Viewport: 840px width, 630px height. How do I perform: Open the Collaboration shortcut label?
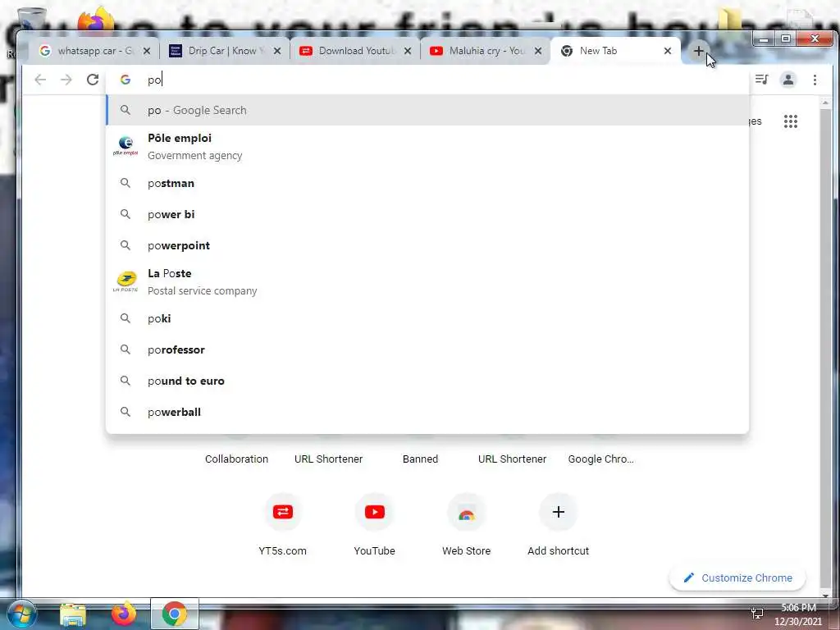pos(236,459)
